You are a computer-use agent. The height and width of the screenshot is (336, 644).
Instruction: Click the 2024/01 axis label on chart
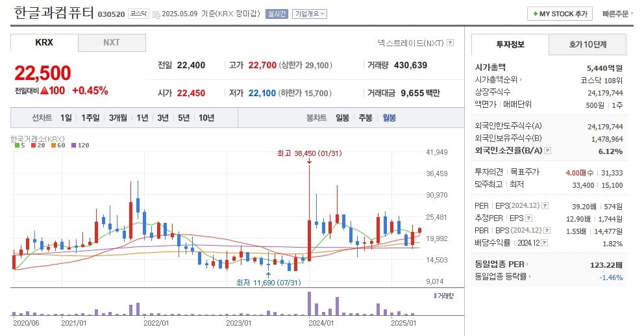coord(321,323)
